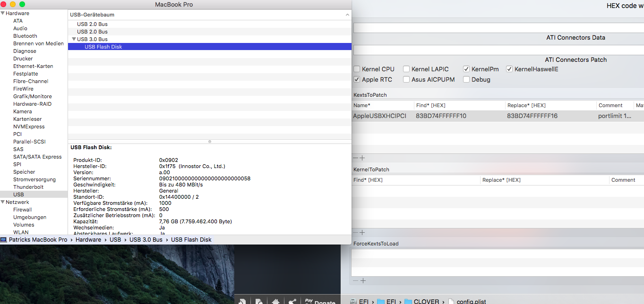Select Audio in the hardware sidebar
This screenshot has width=644, height=304.
click(x=20, y=28)
